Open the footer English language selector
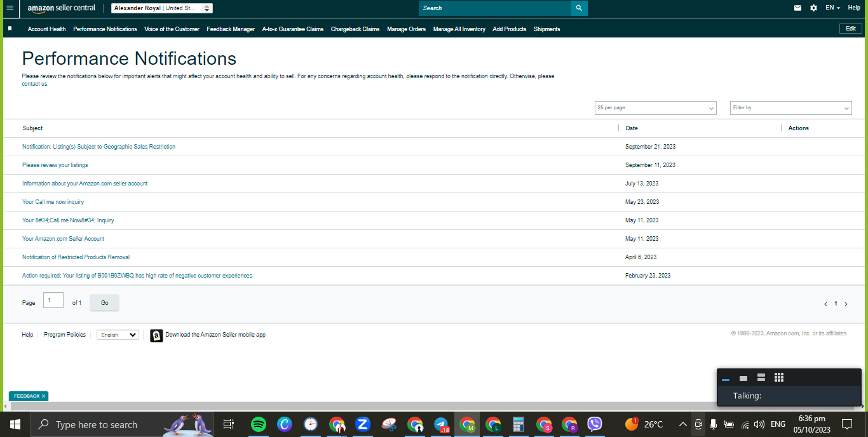Screen dimensions: 868x437 tap(118, 335)
